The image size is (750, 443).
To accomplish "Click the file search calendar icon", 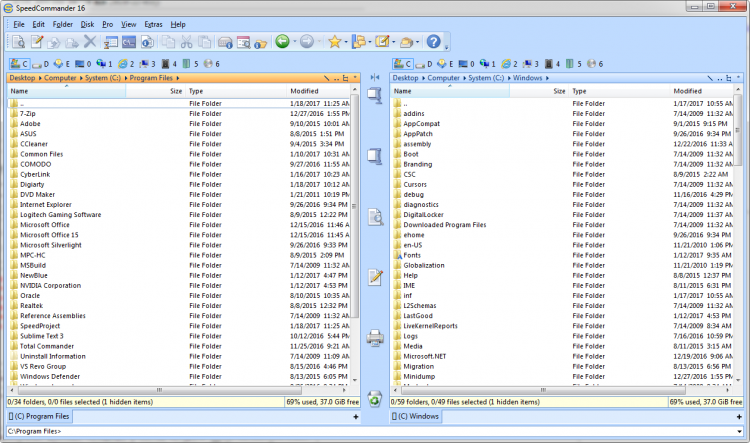I will point(243,42).
